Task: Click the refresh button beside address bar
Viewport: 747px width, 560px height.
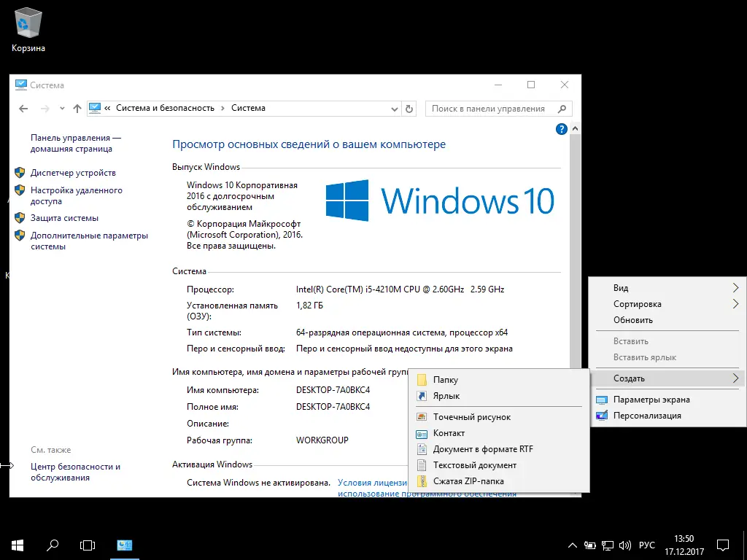Action: pos(409,109)
